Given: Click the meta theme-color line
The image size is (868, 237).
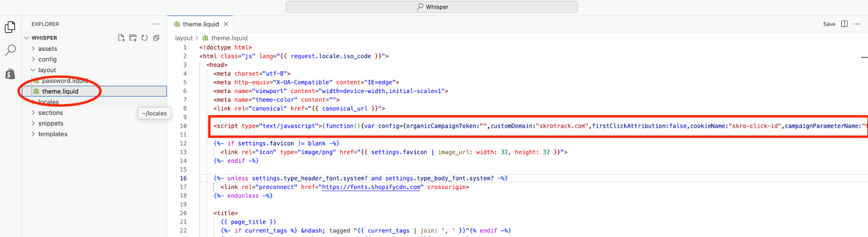Looking at the screenshot, I should coord(277,100).
